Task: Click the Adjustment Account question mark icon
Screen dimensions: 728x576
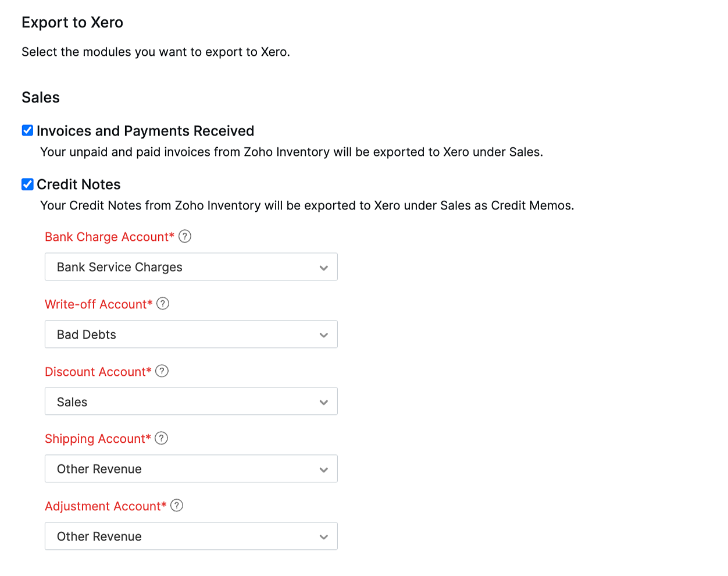Action: (x=176, y=506)
